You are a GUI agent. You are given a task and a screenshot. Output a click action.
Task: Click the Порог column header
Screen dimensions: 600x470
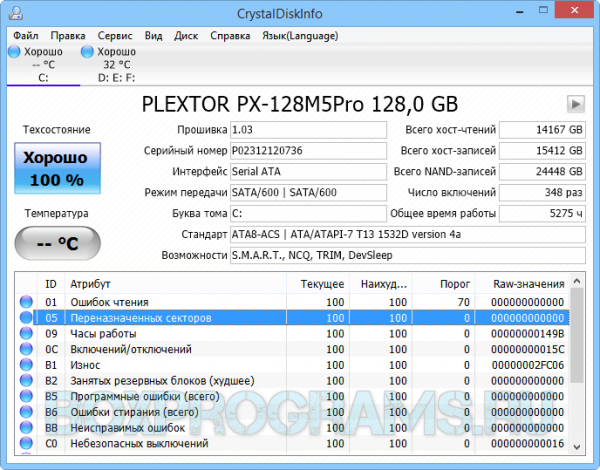click(443, 284)
